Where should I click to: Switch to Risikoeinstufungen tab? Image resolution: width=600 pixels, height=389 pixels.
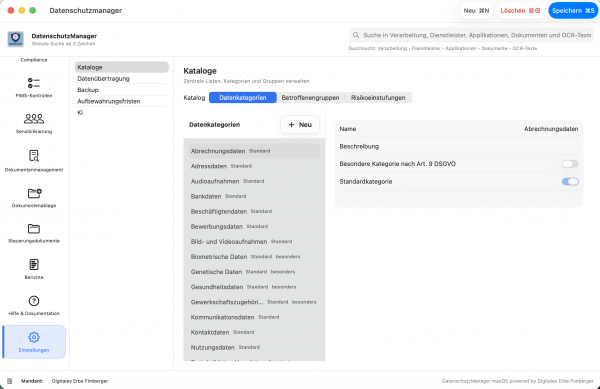coord(378,98)
